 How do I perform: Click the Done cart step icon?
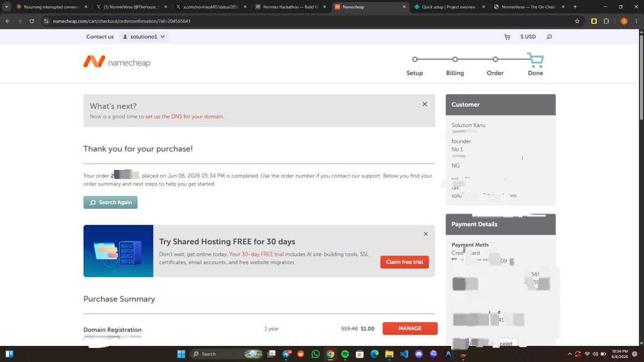535,60
